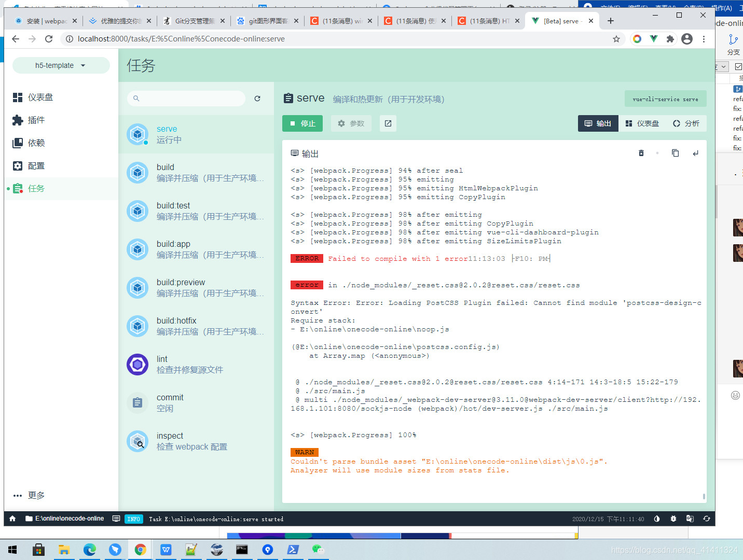Click the Task serve started log message
This screenshot has height=560, width=743.
216,519
